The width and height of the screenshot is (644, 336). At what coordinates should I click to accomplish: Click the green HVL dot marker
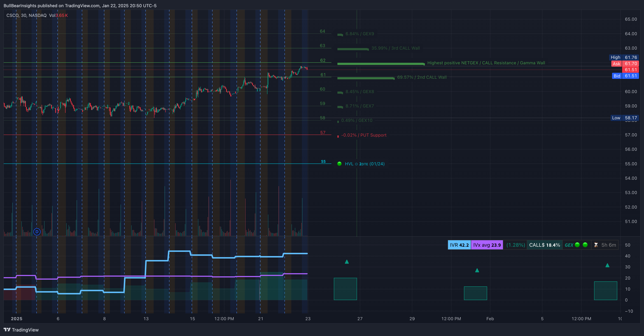(339, 164)
